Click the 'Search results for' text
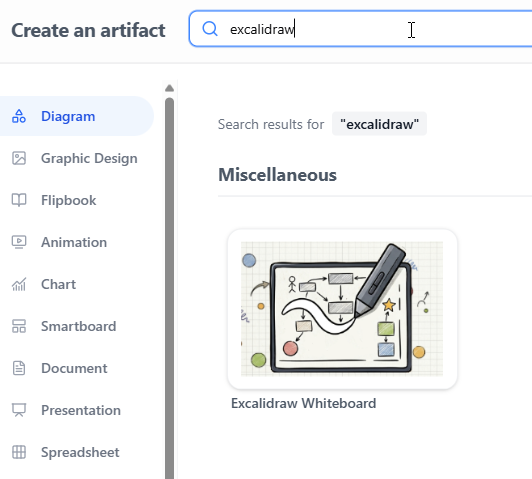532x479 pixels. pos(271,124)
